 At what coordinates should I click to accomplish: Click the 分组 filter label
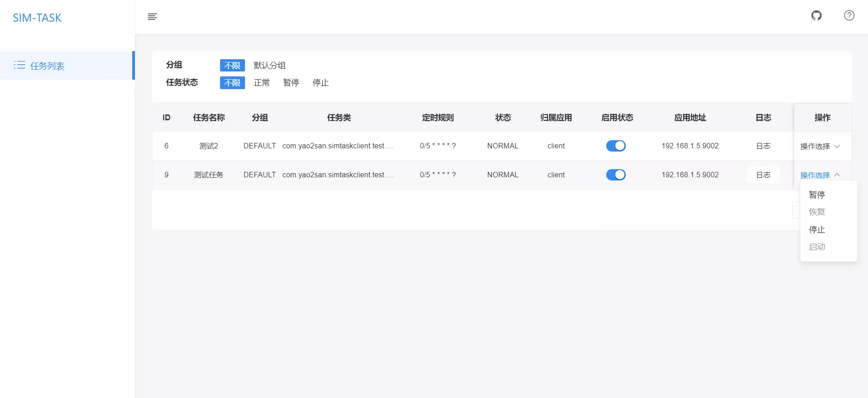[x=174, y=65]
